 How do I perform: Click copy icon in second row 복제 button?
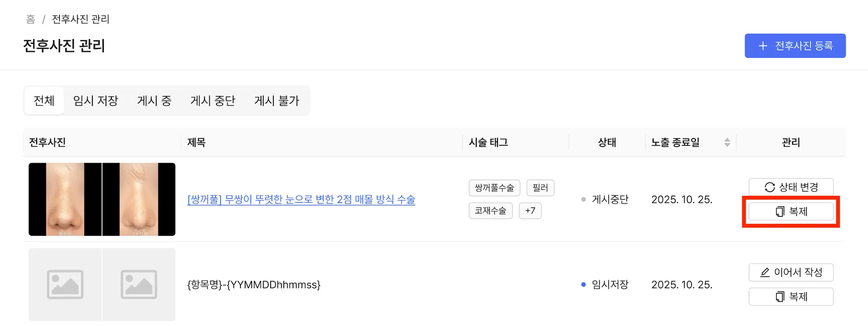coord(780,297)
